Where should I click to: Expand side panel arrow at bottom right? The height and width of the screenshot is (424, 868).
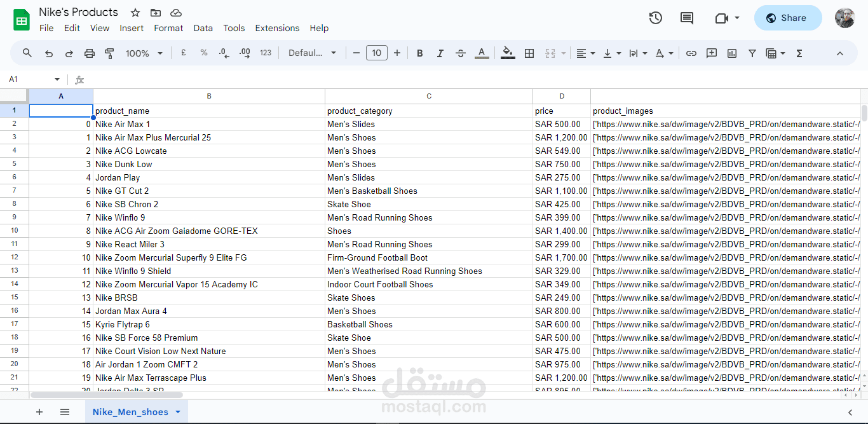pos(850,412)
